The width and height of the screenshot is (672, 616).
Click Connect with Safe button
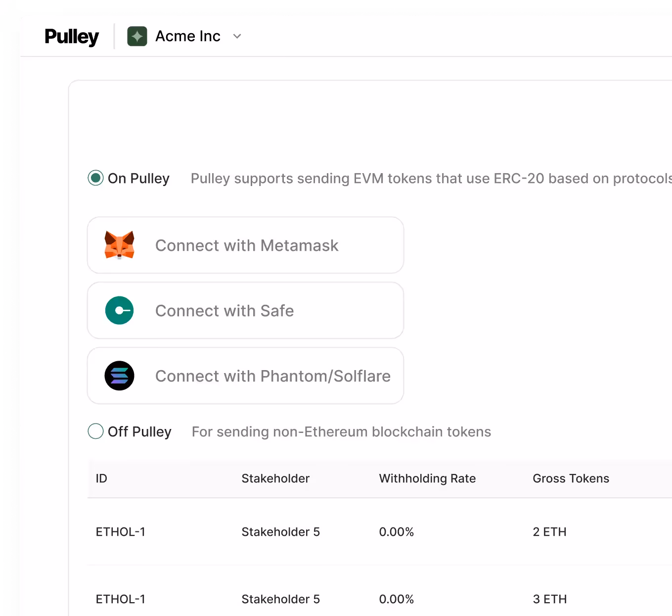point(245,310)
